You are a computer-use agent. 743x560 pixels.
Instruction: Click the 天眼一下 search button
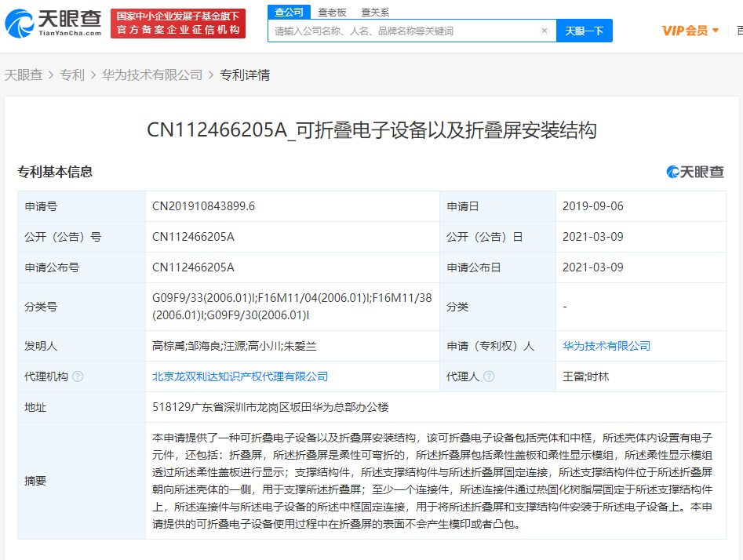(x=585, y=30)
